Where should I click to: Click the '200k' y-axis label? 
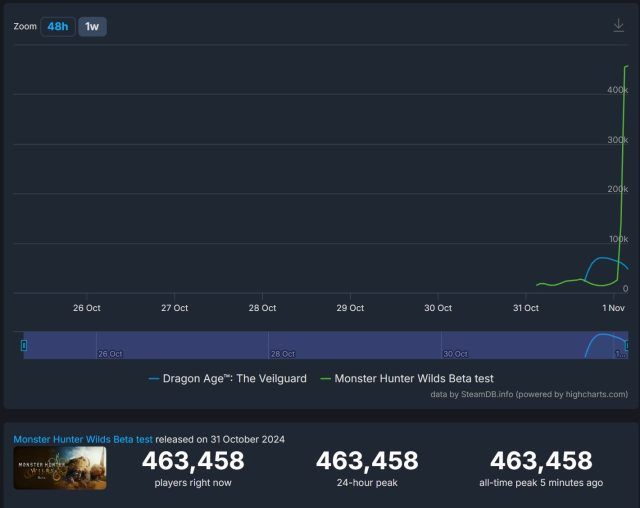(x=618, y=189)
